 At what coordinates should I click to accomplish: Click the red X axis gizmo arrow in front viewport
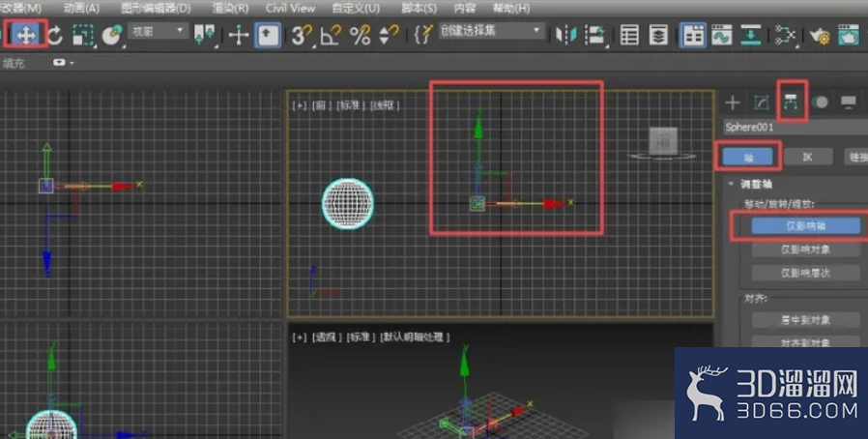click(553, 204)
